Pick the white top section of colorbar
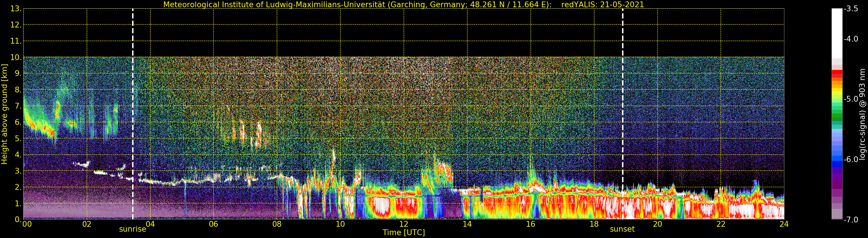This screenshot has height=238, width=868. [x=837, y=33]
